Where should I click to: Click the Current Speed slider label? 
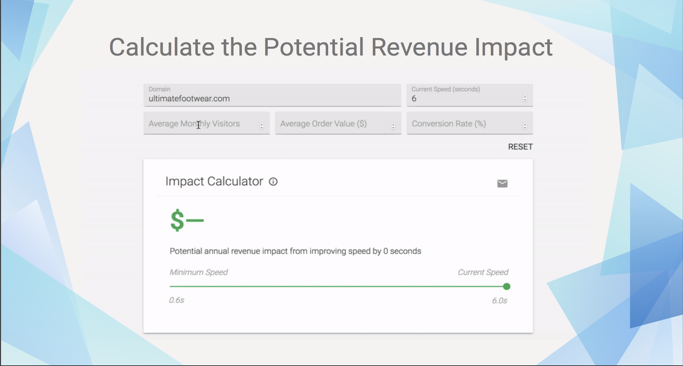point(483,272)
